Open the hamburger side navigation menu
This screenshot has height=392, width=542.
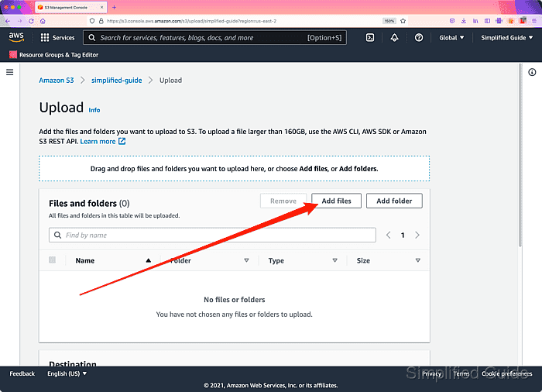click(9, 72)
